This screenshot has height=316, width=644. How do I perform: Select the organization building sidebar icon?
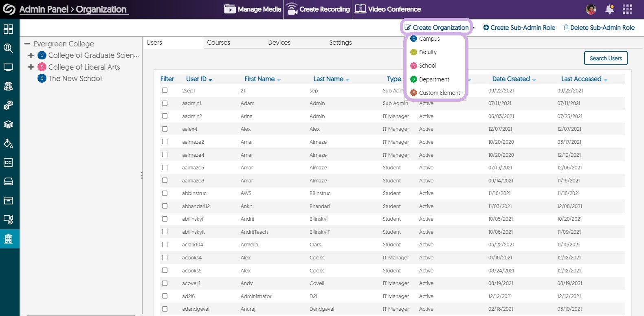(x=8, y=239)
